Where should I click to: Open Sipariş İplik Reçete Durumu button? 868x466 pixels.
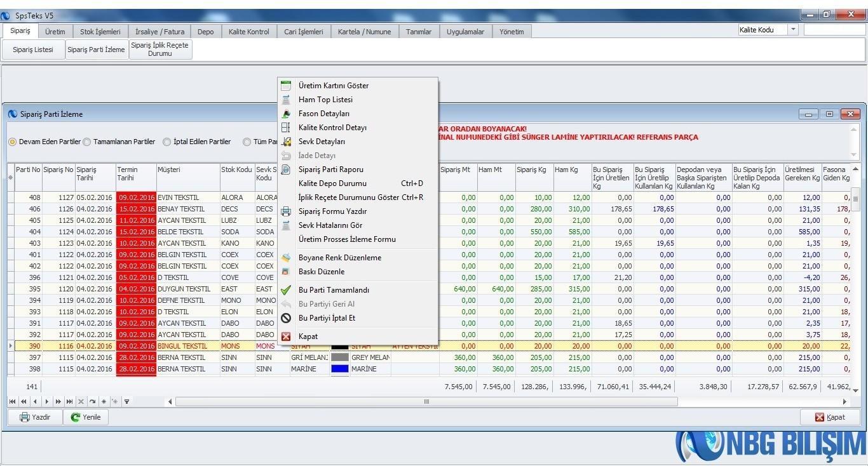[160, 50]
